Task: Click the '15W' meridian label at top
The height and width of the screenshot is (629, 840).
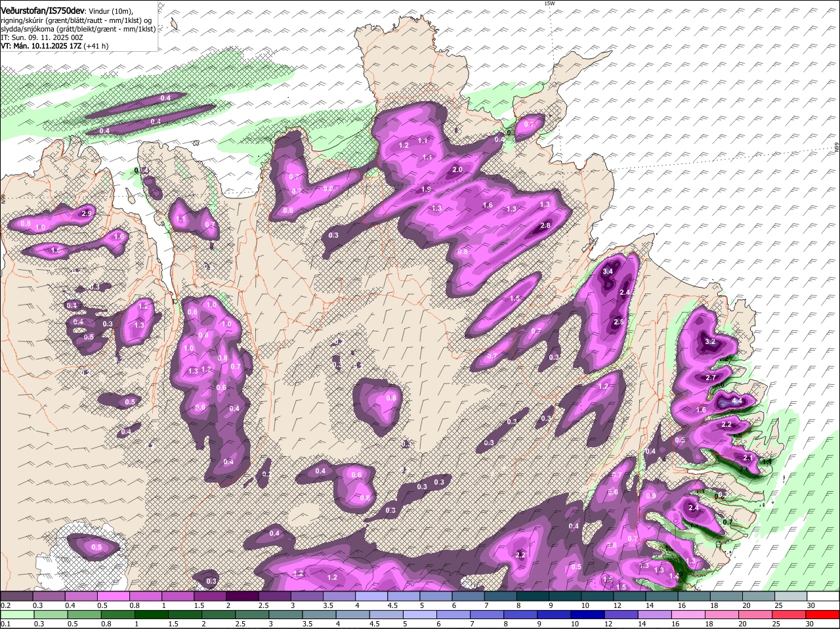Action: pyautogui.click(x=549, y=3)
